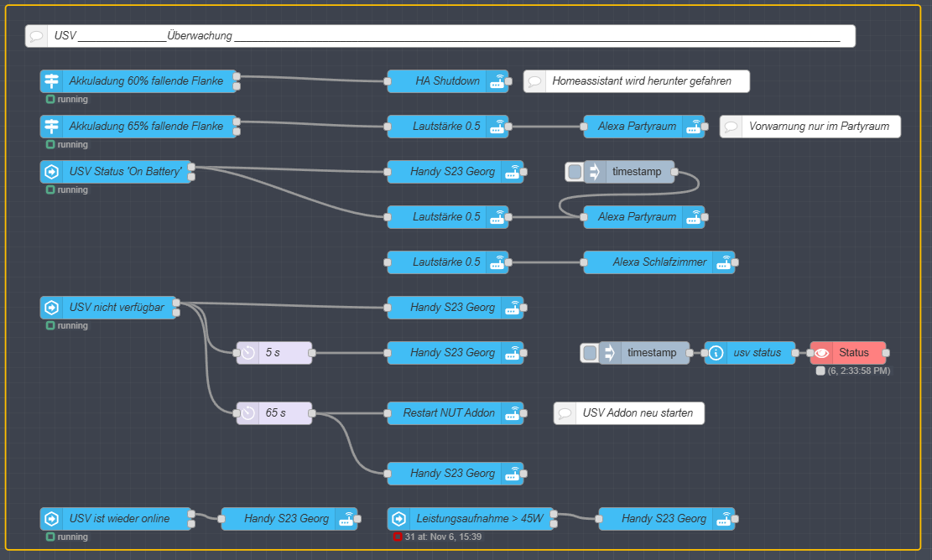
Task: Select the USV ist wieder online node
Action: [119, 519]
